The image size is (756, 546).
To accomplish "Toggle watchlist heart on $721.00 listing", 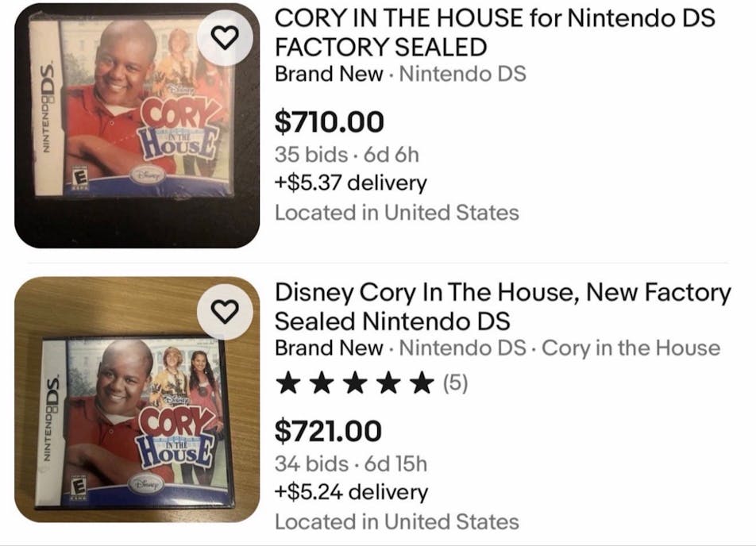I will point(225,310).
